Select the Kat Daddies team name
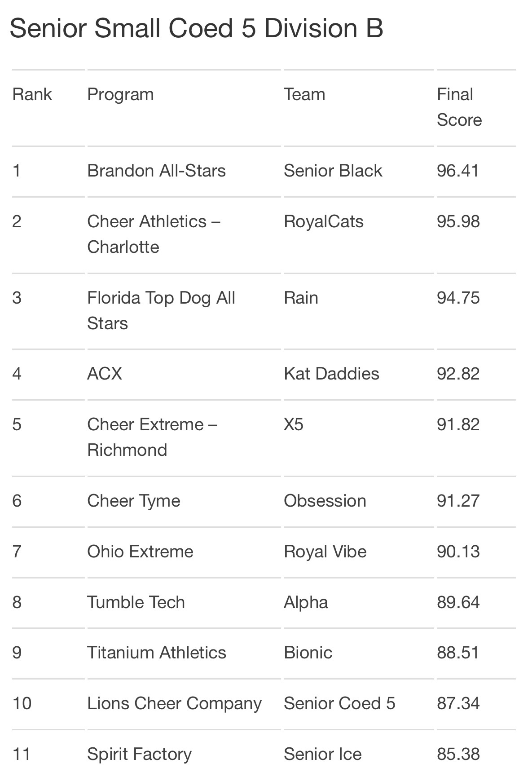This screenshot has height=777, width=532. pos(331,374)
